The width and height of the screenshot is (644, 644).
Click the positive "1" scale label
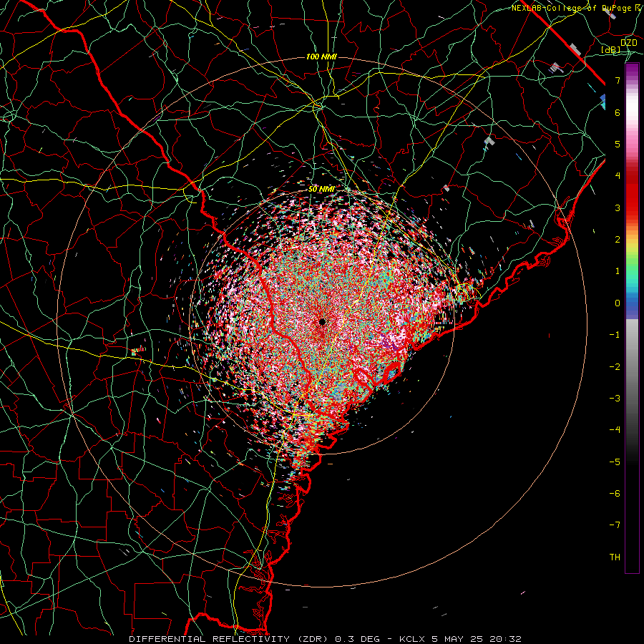pos(618,271)
